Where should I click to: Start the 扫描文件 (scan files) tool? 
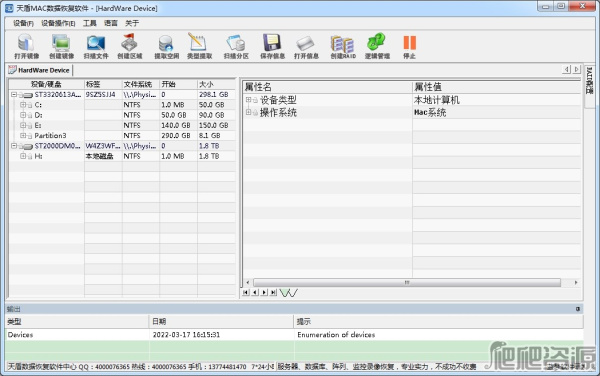tap(96, 42)
